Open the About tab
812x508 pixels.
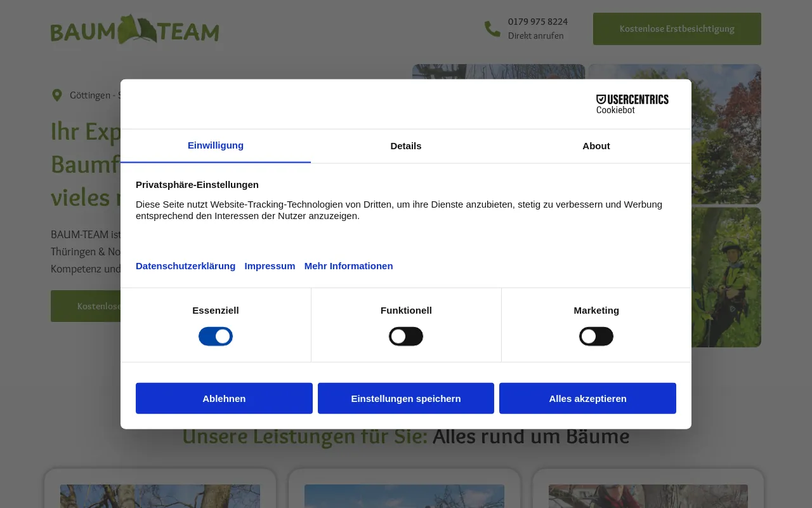(596, 146)
